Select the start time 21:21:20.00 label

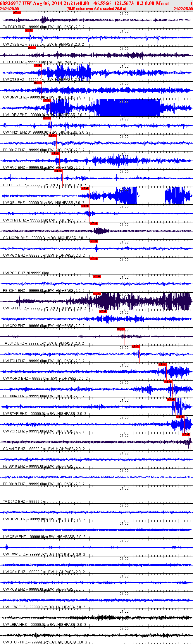(9, 9)
